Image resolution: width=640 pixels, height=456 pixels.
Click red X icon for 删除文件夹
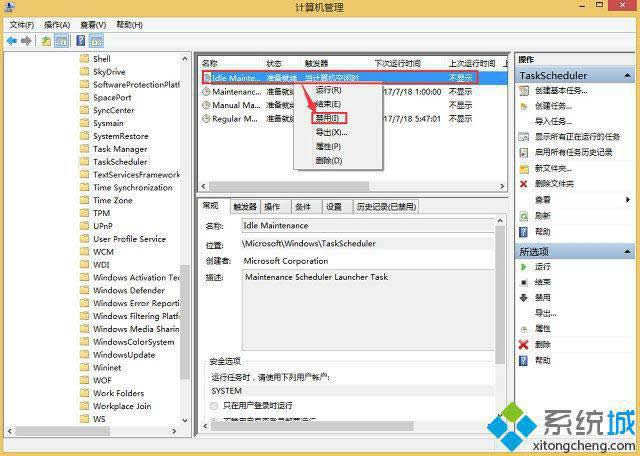[x=524, y=184]
